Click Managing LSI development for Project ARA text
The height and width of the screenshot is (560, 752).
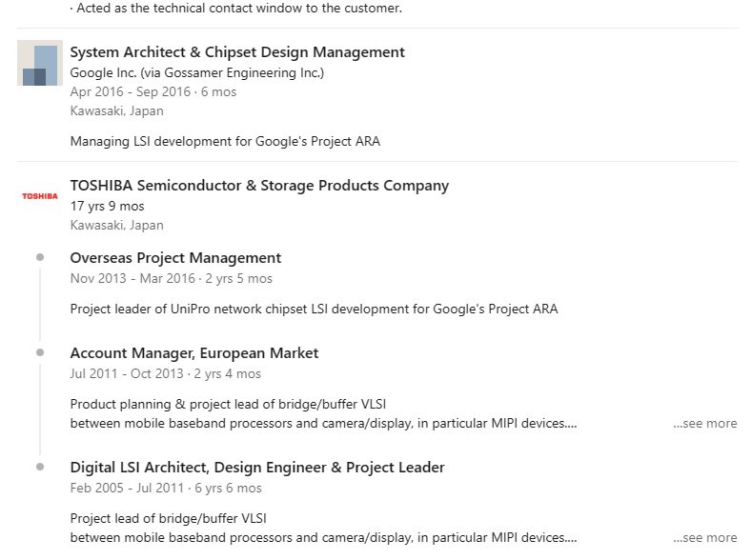(x=225, y=142)
